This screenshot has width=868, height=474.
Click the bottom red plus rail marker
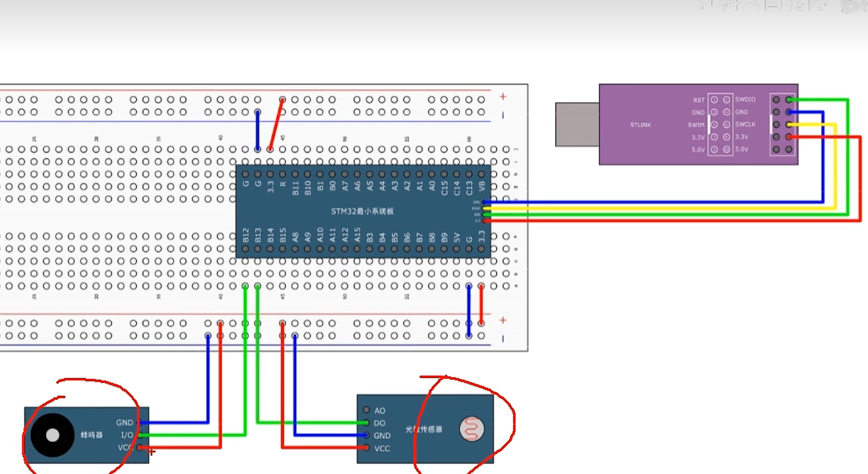(x=503, y=320)
